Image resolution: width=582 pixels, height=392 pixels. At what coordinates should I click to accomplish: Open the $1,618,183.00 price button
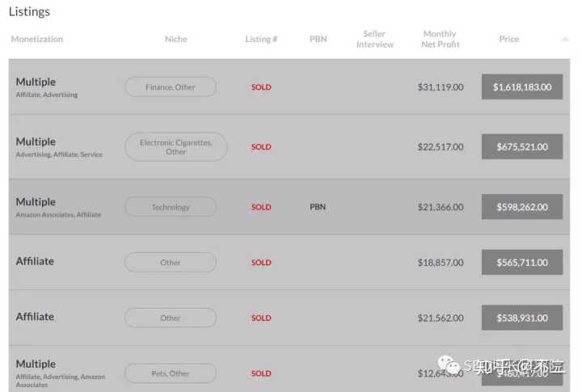522,86
